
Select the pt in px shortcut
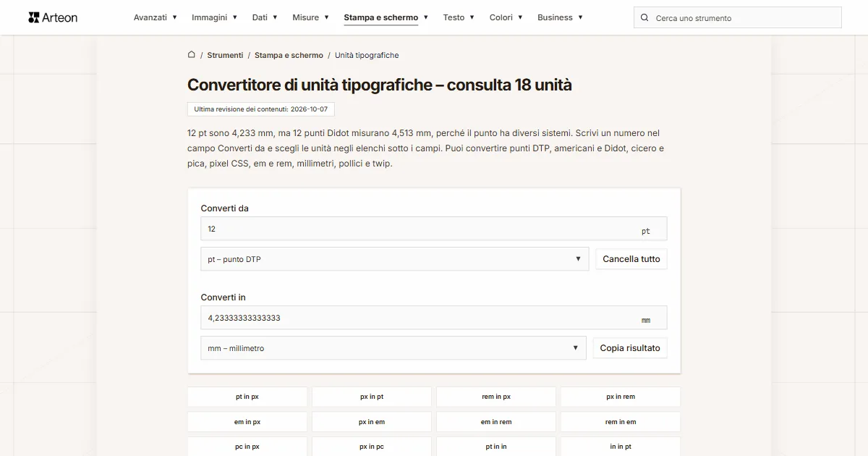tap(247, 397)
